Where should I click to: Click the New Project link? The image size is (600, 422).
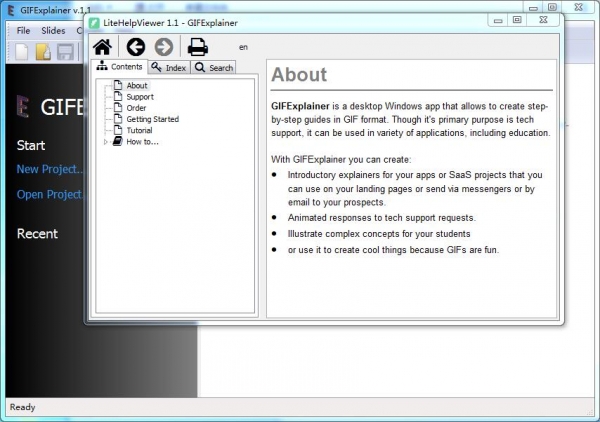tap(49, 169)
